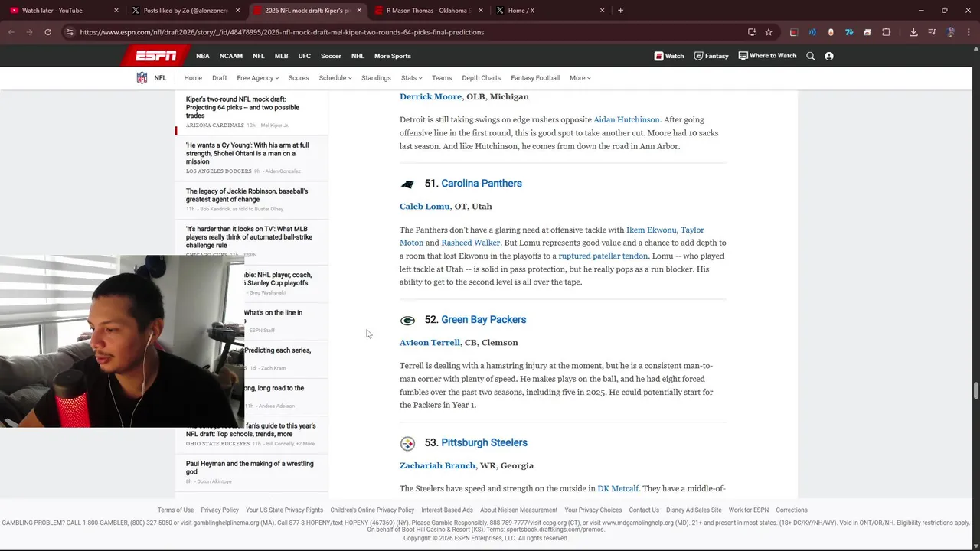Open the ESPN user profile icon
This screenshot has width=980, height=551.
[x=829, y=56]
